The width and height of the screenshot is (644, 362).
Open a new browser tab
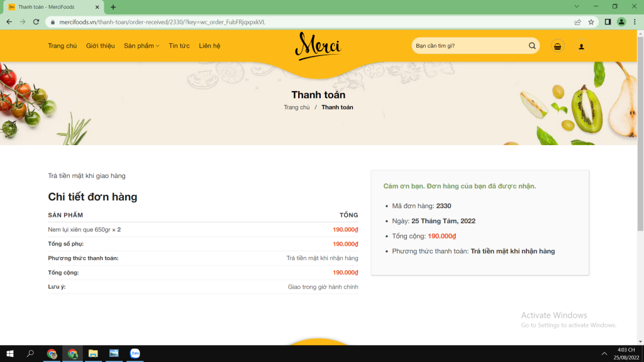click(x=113, y=7)
